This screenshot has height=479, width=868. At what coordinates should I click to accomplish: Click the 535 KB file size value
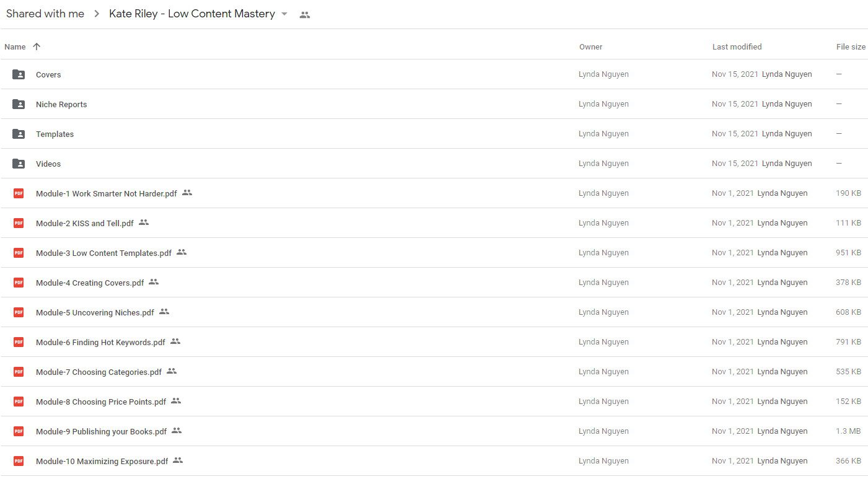click(848, 372)
